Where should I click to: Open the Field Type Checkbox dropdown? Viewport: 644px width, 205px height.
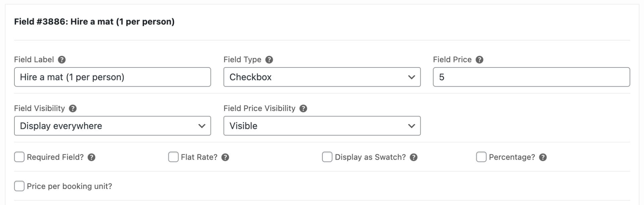click(x=322, y=77)
